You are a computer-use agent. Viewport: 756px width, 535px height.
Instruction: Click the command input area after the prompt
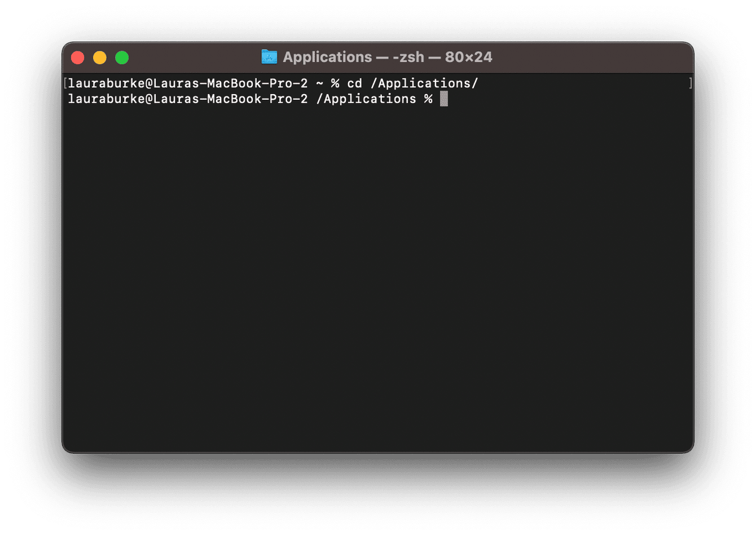coord(480,99)
